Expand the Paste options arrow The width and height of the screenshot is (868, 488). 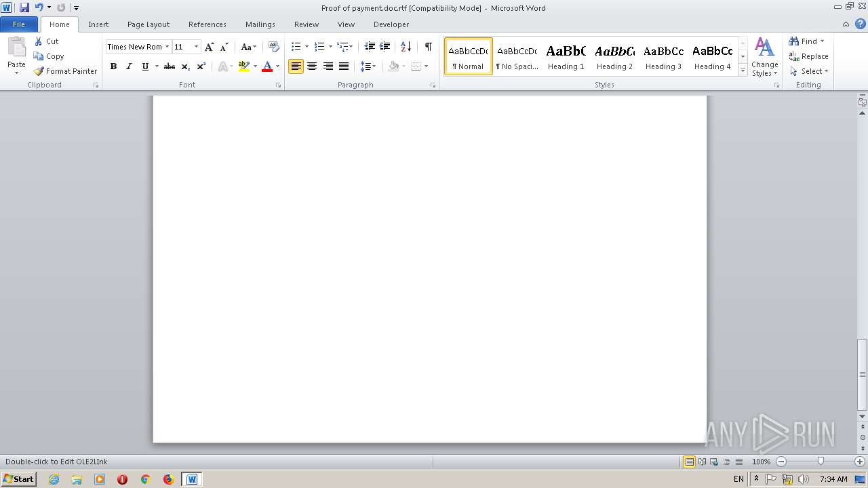click(x=16, y=73)
